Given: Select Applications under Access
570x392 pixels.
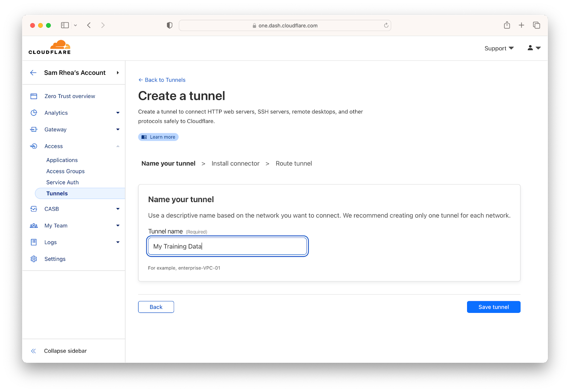Looking at the screenshot, I should point(62,160).
